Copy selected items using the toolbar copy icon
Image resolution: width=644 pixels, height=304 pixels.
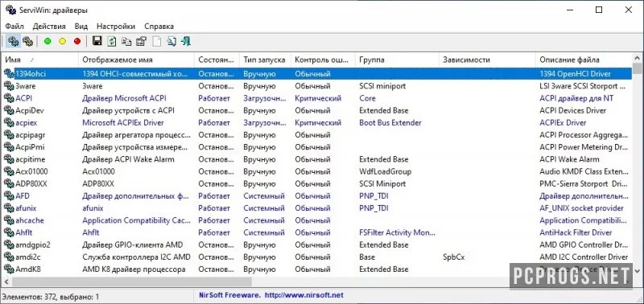tap(126, 41)
